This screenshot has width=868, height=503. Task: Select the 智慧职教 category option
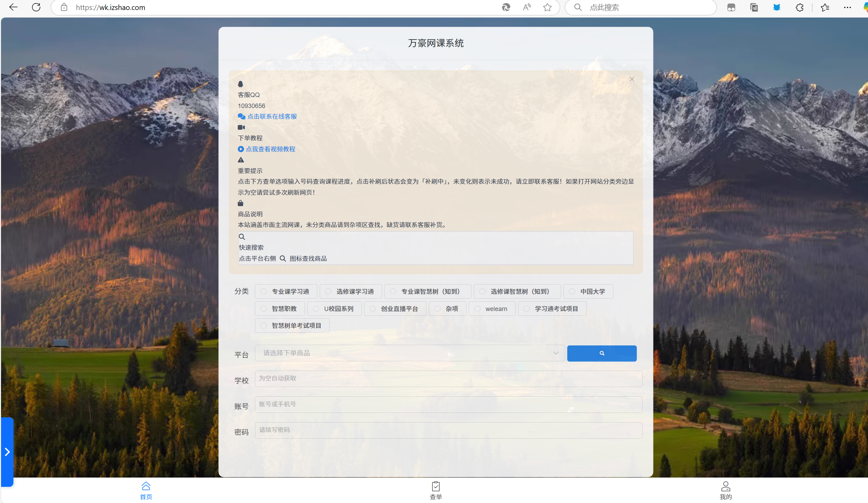coord(279,309)
